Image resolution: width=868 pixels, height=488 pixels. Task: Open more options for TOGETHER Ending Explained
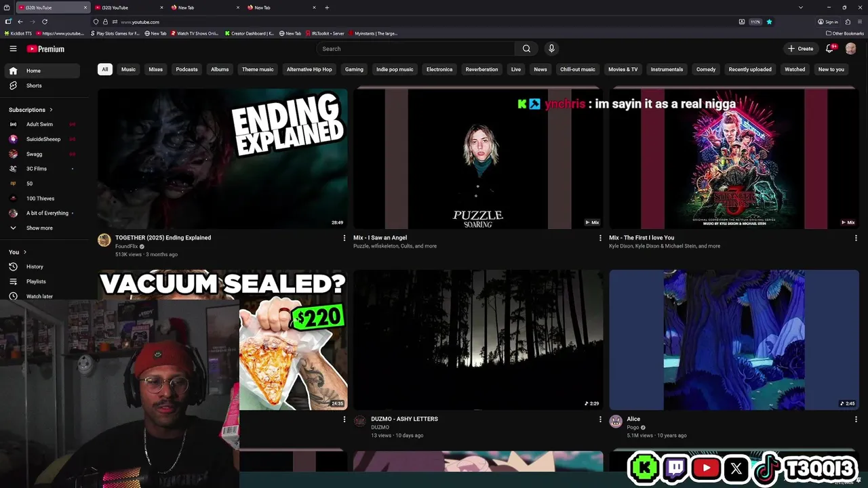click(344, 238)
